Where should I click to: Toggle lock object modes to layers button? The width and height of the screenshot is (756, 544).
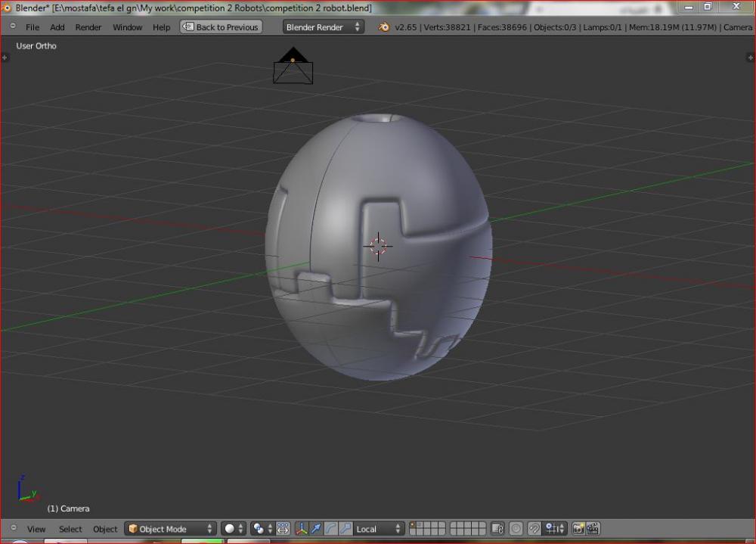pyautogui.click(x=497, y=529)
